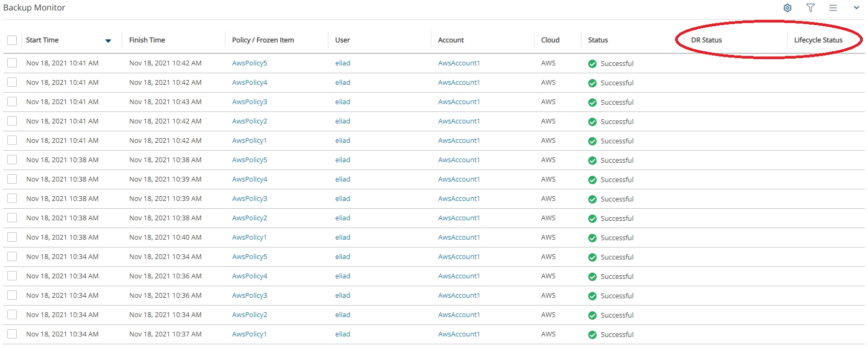
Task: Open the hamburger list menu icon
Action: pyautogui.click(x=833, y=8)
